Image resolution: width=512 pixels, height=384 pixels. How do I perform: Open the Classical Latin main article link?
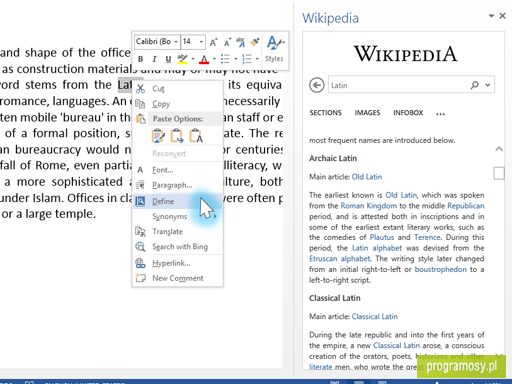pyautogui.click(x=375, y=316)
